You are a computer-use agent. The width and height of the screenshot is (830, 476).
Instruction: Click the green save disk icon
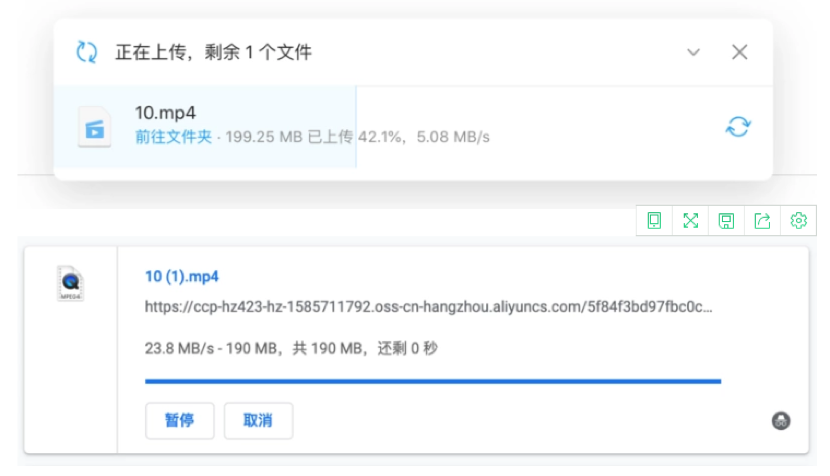726,221
